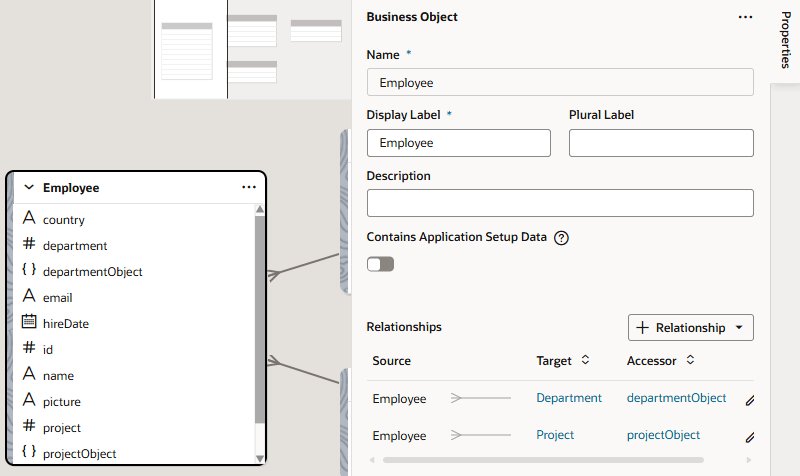
Task: Click the Employee card scroll up arrow
Action: [260, 209]
